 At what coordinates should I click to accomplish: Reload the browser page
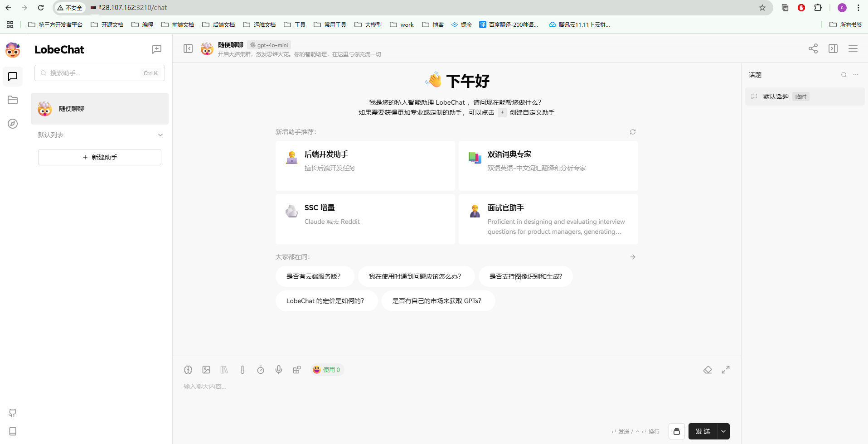pos(41,8)
